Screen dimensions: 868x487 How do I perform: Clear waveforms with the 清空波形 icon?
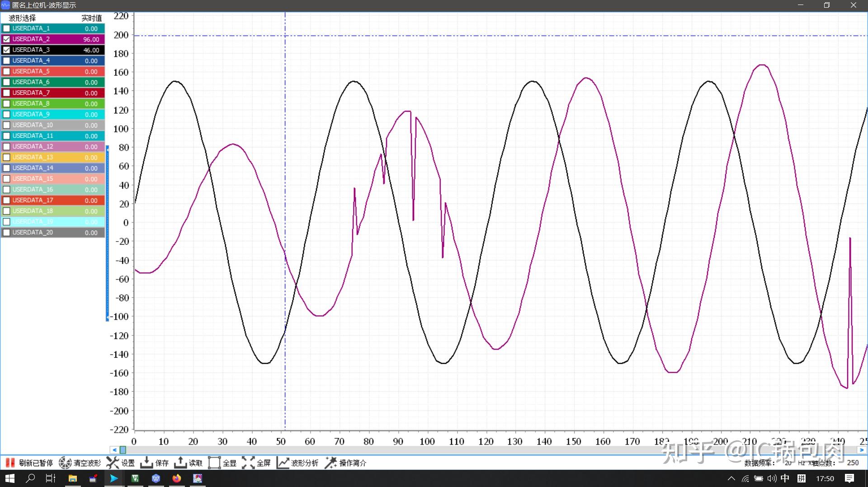click(66, 463)
